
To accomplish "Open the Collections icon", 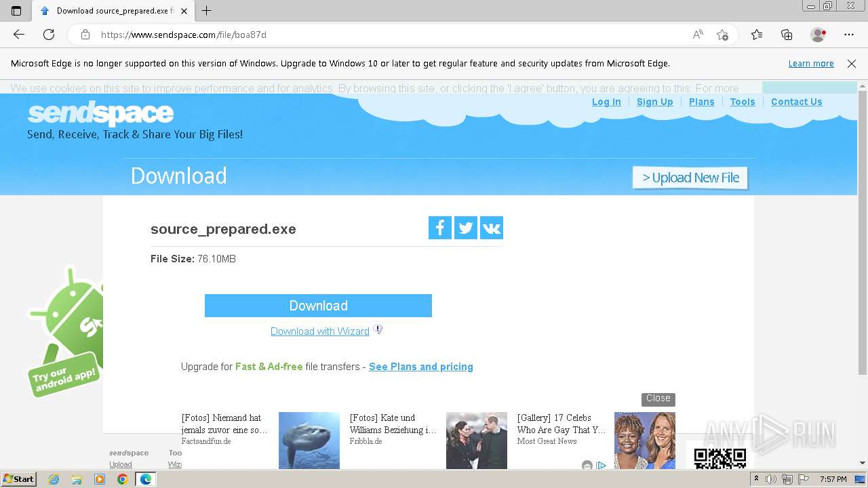I will (x=787, y=35).
